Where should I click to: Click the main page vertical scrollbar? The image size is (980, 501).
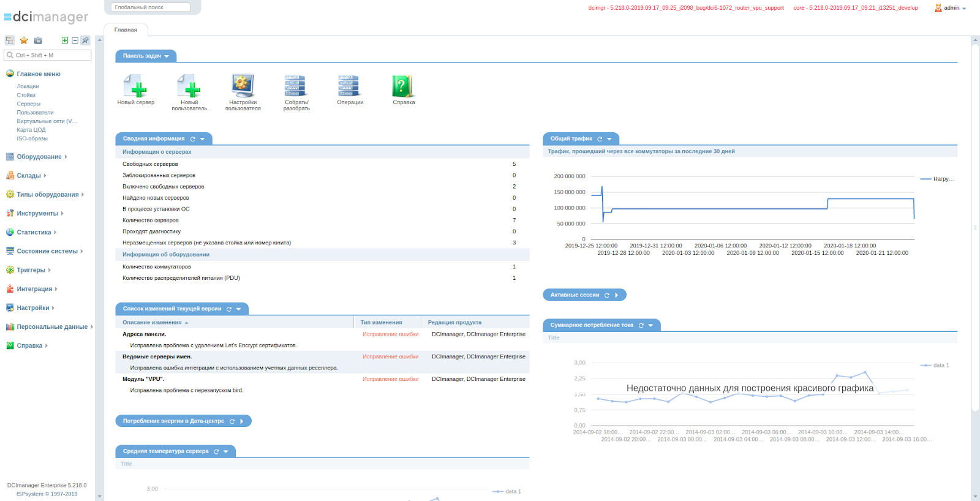coord(975,227)
